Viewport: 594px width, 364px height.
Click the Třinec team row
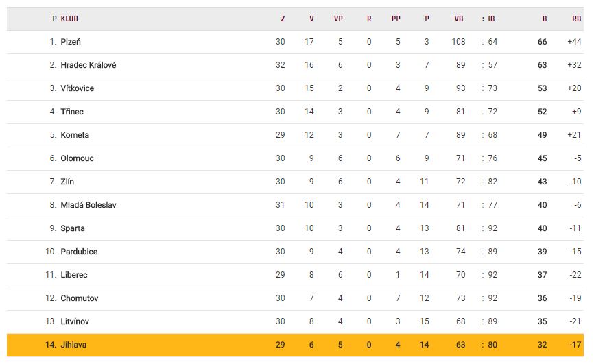click(x=72, y=112)
